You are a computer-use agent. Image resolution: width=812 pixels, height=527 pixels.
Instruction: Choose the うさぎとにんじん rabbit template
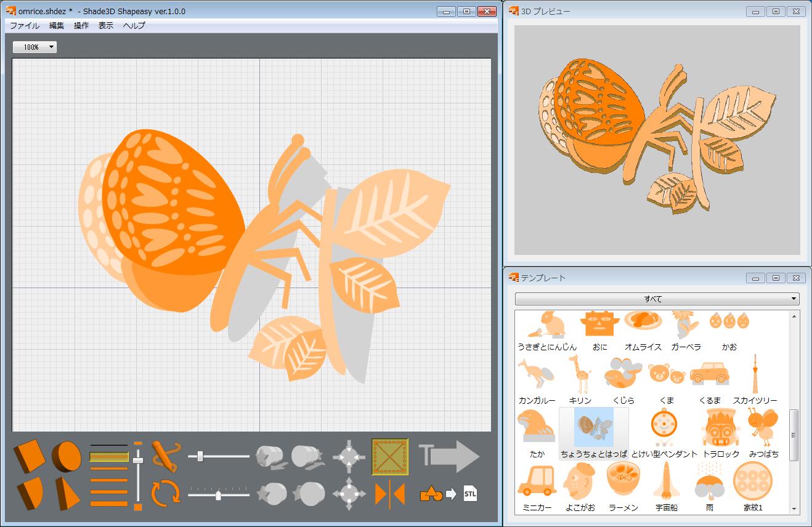click(x=548, y=332)
